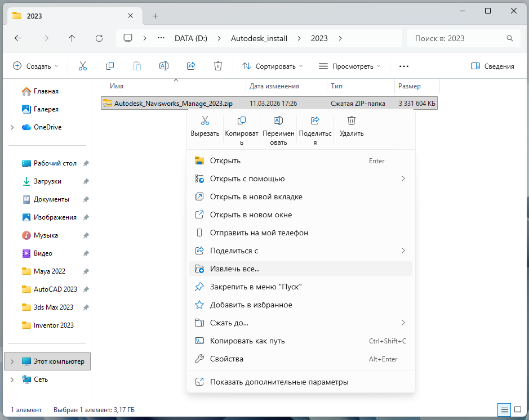Viewport: 529px width, 420px height.
Task: Click the Share icon in the toolbar
Action: (x=191, y=66)
